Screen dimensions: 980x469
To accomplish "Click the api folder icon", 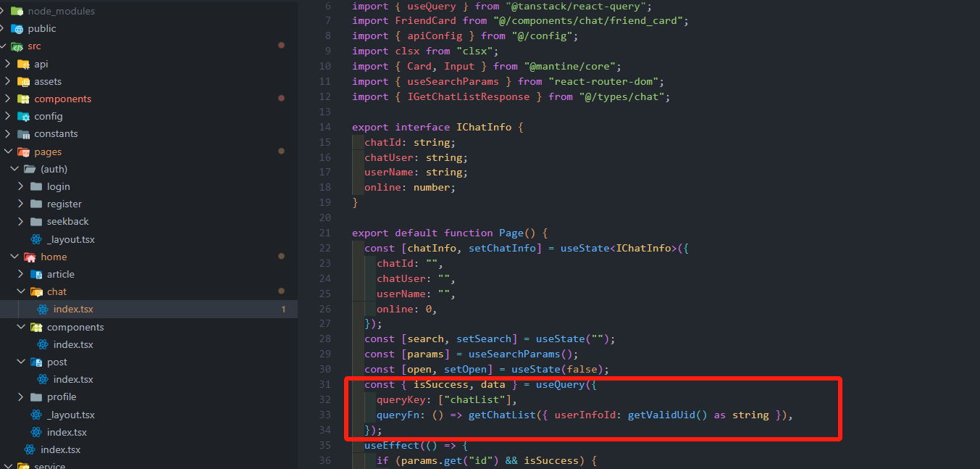I will pyautogui.click(x=23, y=65).
